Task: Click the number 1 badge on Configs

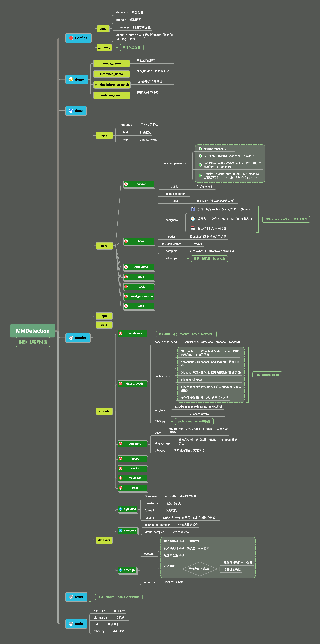Action: 71,38
